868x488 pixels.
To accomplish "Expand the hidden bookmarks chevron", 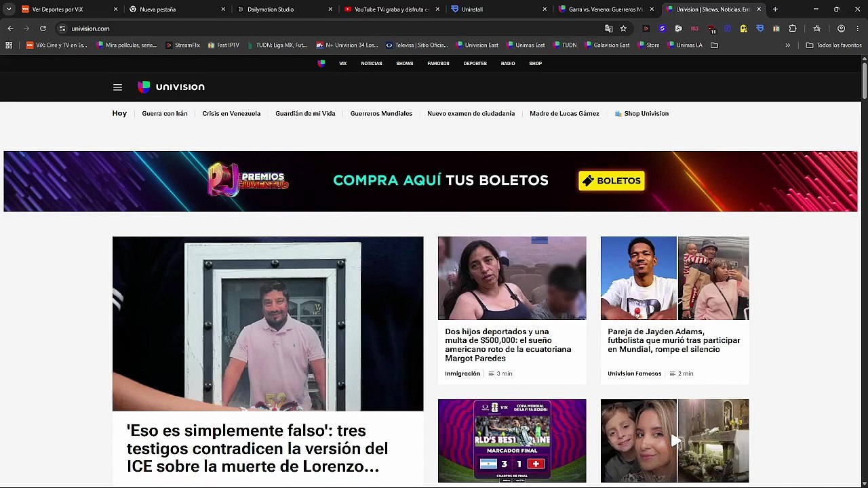I will click(x=787, y=45).
